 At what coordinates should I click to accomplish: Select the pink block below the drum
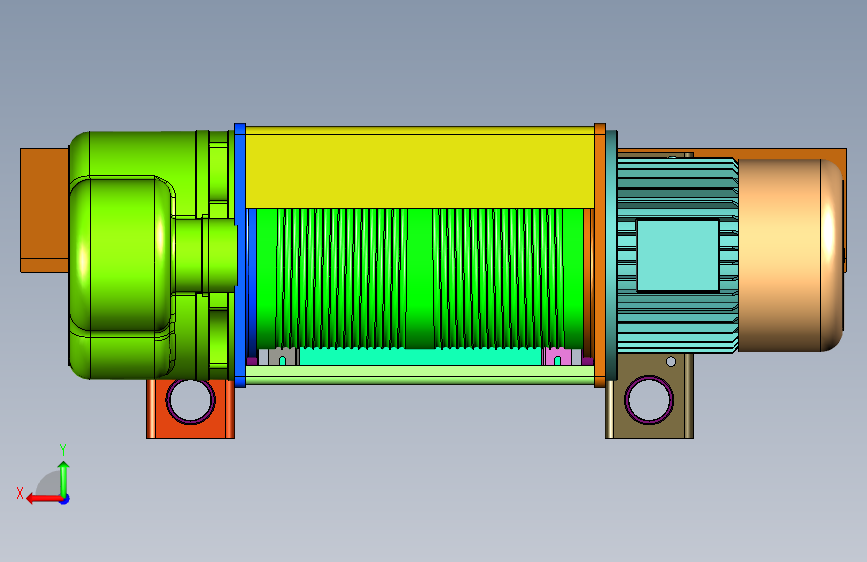558,357
